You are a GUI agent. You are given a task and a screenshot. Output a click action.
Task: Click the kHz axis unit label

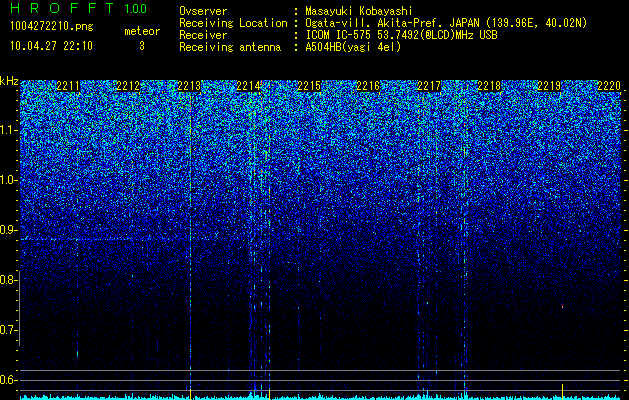pos(9,81)
